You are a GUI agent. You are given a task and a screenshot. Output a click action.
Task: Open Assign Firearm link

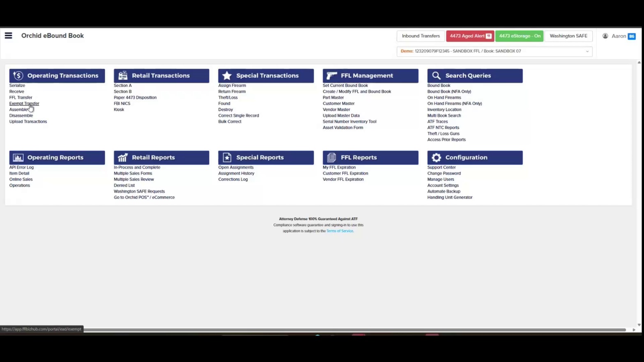(232, 85)
